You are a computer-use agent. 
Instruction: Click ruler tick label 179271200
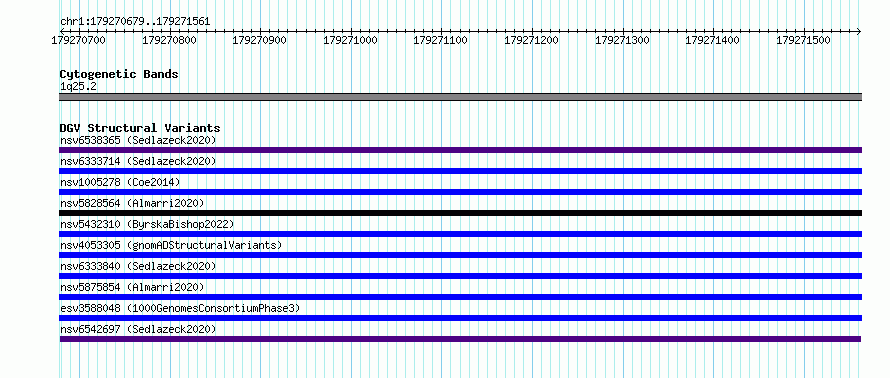pos(531,40)
